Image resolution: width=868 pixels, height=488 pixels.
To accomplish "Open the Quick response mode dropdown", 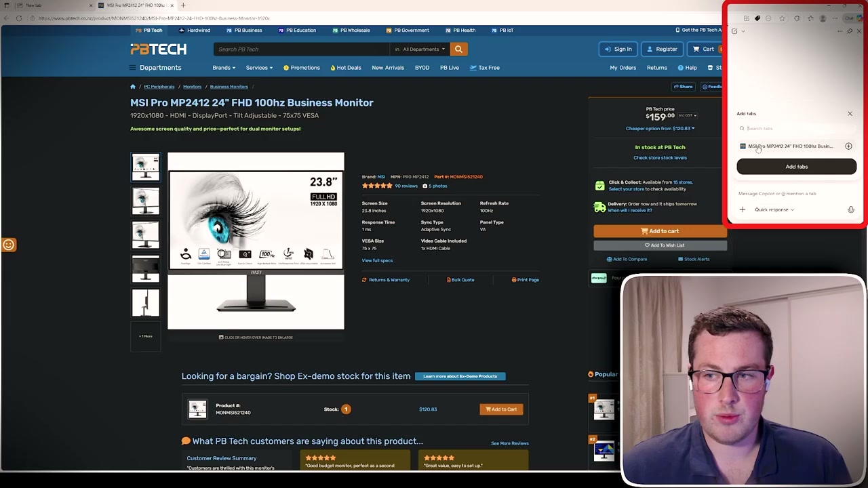I will click(x=774, y=209).
